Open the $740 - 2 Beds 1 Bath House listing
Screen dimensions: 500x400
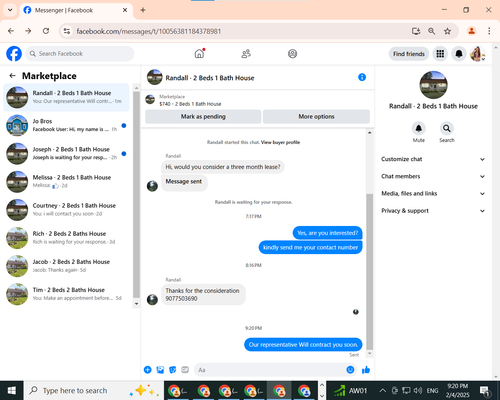pos(190,104)
